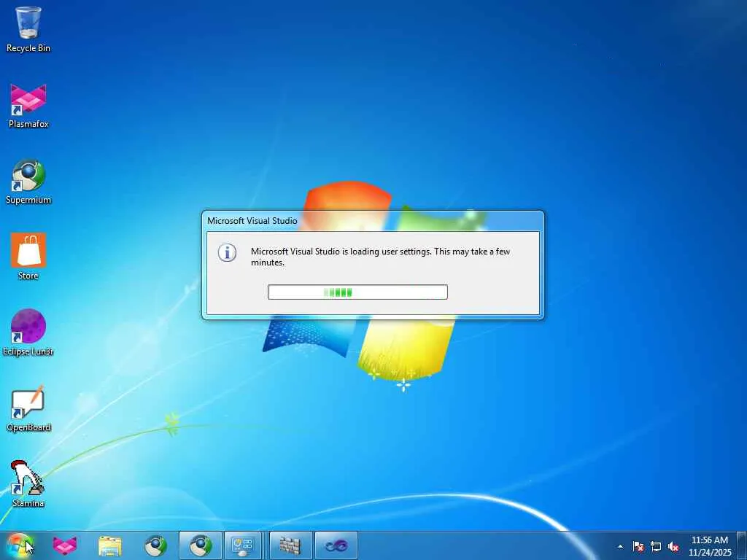The height and width of the screenshot is (560, 747).
Task: Click the Visual Studio loading progress bar
Action: tap(357, 292)
